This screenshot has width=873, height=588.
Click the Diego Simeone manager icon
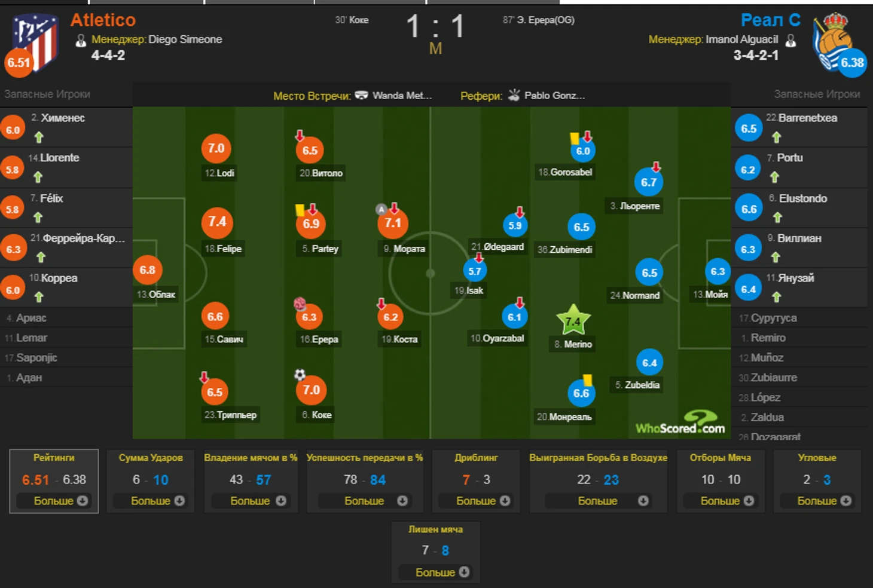(81, 40)
